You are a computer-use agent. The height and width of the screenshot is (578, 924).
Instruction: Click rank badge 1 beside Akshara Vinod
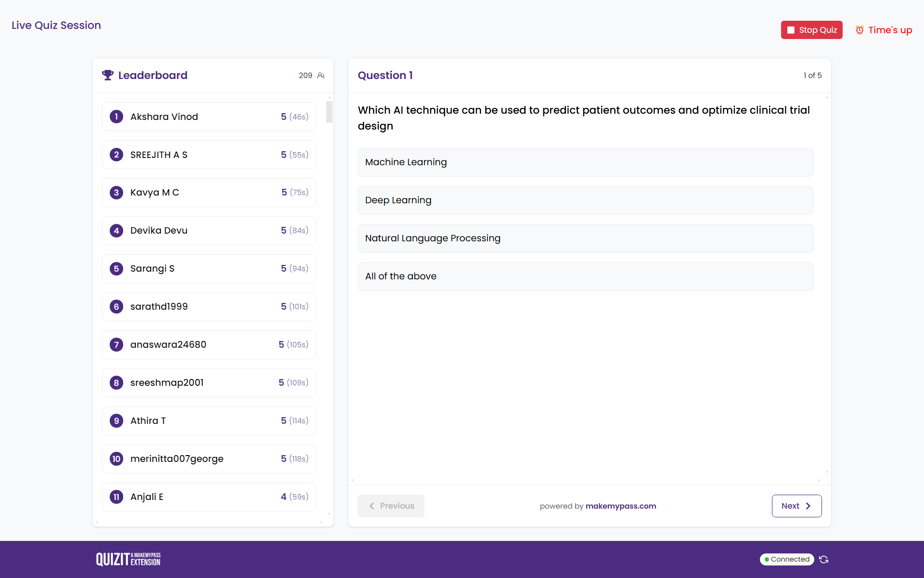point(116,117)
